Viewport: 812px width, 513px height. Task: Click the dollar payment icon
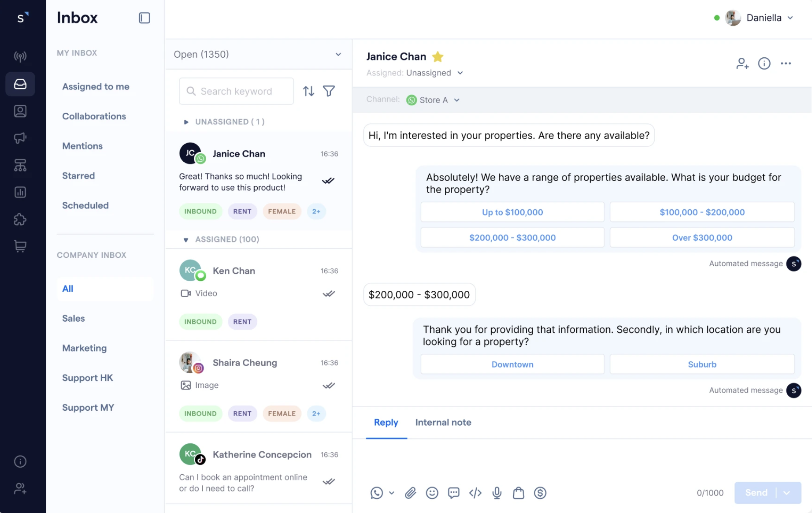(540, 493)
